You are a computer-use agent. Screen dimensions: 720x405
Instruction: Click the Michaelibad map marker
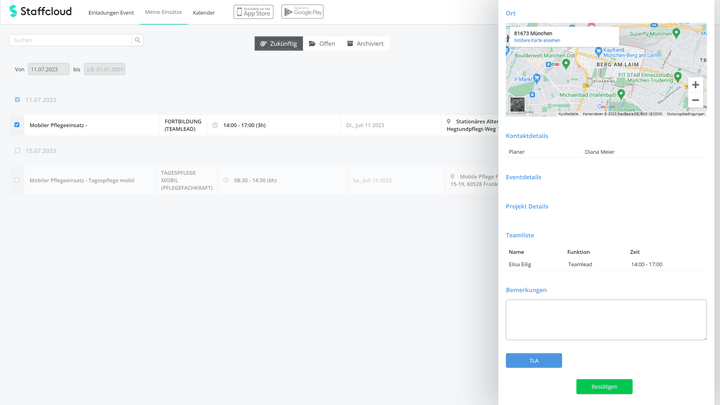(x=621, y=95)
